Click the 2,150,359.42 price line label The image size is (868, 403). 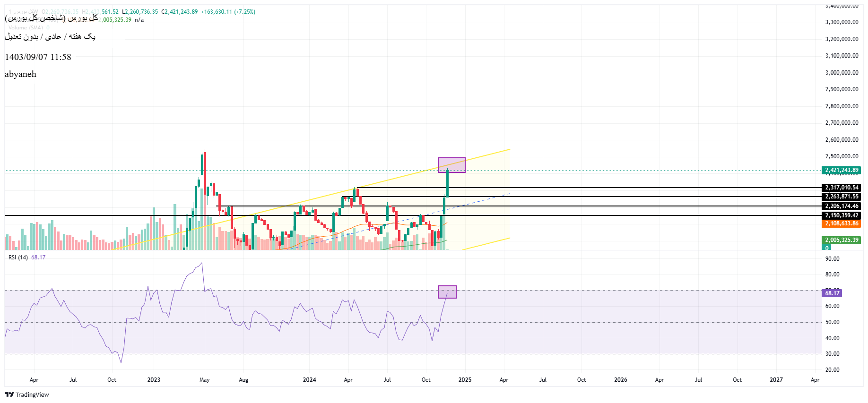pos(841,215)
